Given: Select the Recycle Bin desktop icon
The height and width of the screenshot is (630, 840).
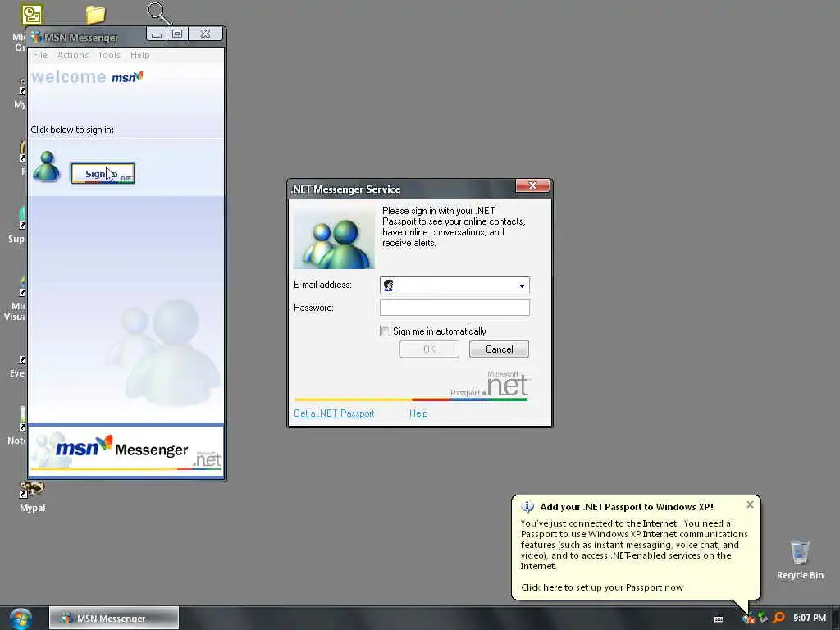Looking at the screenshot, I should pos(800,559).
